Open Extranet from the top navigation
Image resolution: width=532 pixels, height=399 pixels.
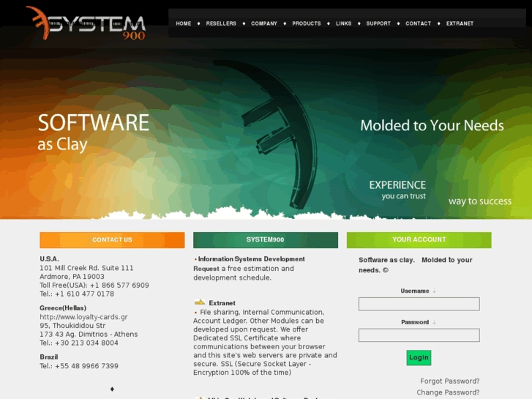click(x=460, y=23)
